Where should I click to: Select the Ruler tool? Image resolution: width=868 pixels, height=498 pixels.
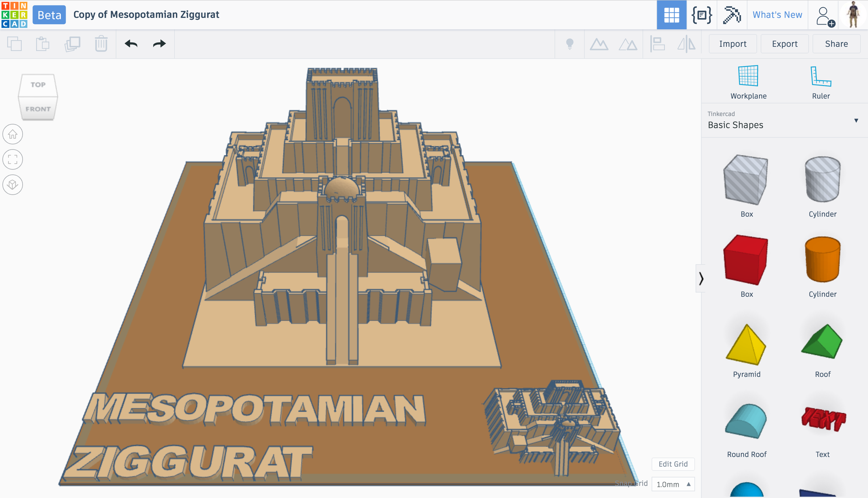click(821, 76)
